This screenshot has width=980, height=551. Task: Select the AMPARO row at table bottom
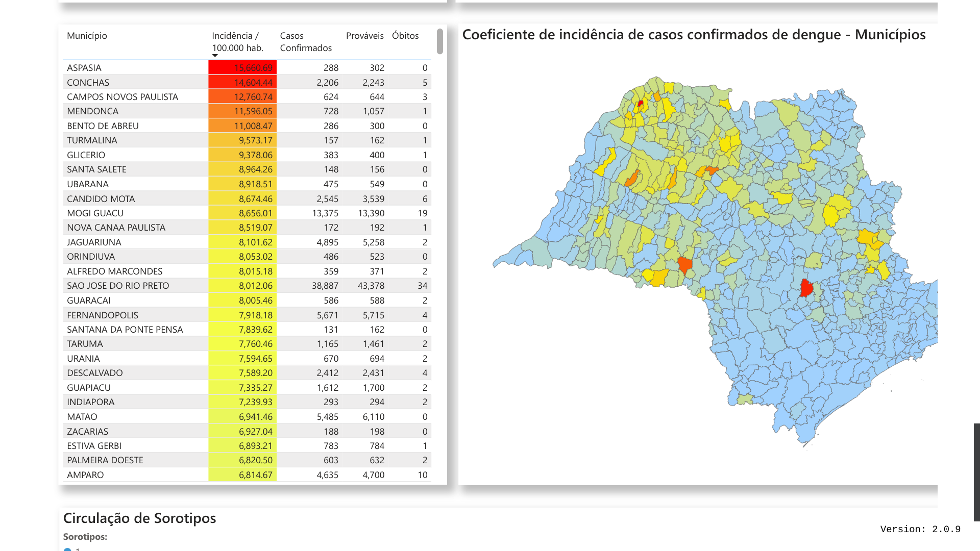tap(85, 475)
